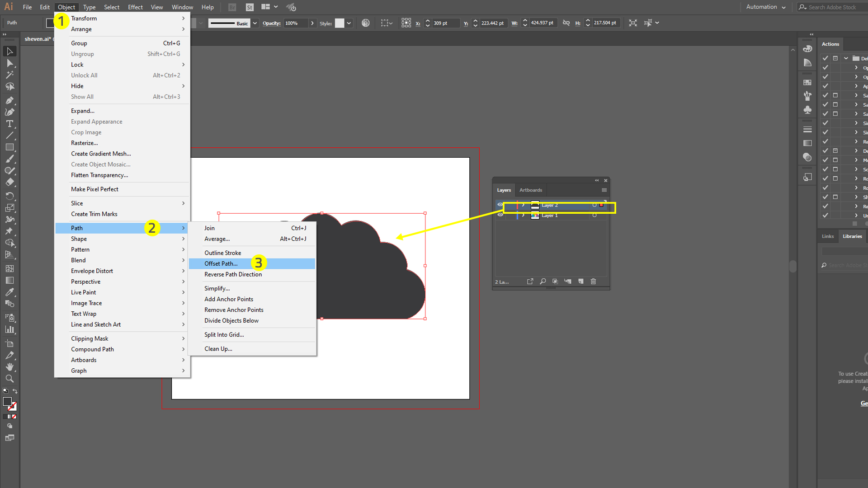Image resolution: width=868 pixels, height=488 pixels.
Task: Open the Opacity slider arrow
Action: click(x=312, y=23)
